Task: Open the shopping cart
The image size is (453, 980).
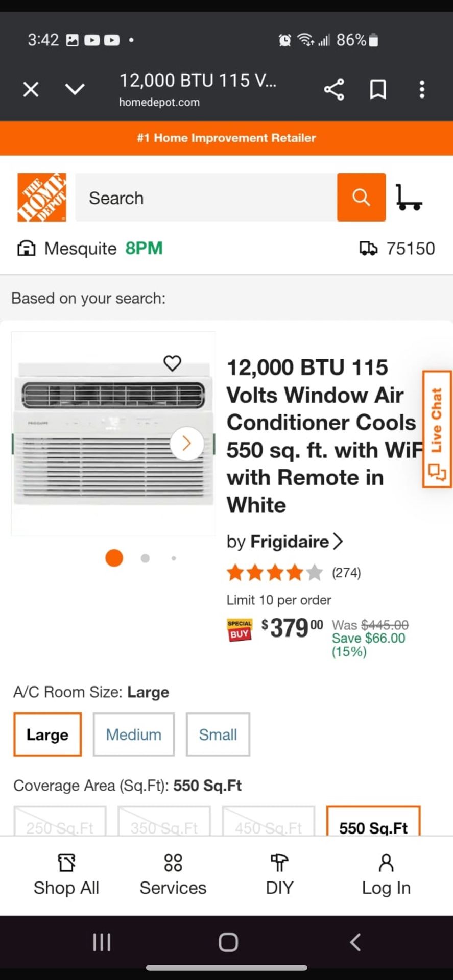Action: point(409,198)
